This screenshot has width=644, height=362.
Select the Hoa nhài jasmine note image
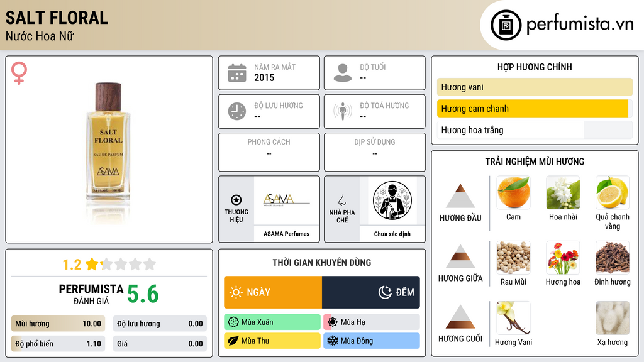click(x=563, y=192)
